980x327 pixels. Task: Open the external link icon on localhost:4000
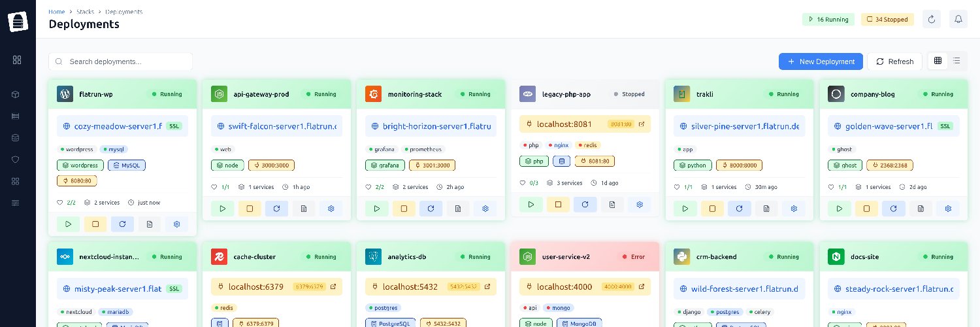641,286
